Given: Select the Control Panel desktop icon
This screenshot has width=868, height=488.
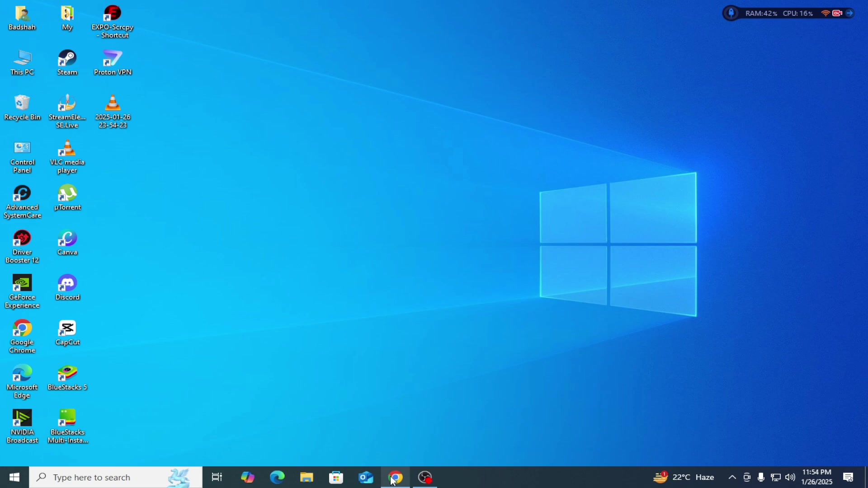Looking at the screenshot, I should coord(22,157).
